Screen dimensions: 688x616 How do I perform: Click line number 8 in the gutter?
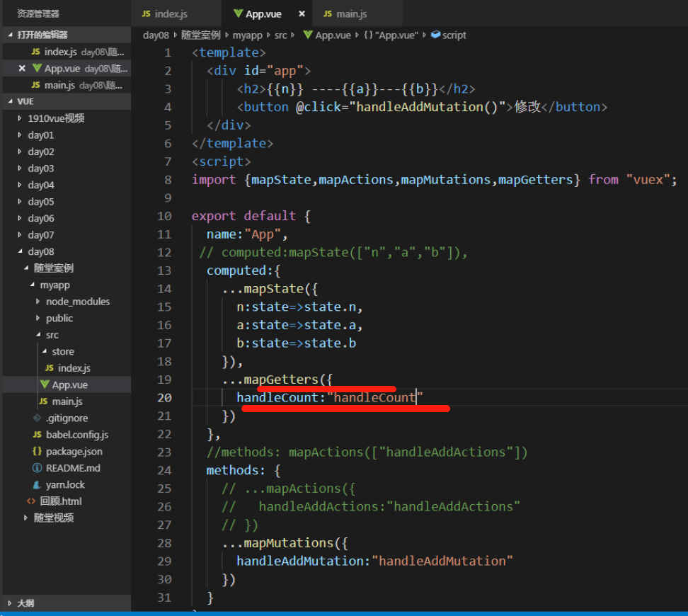(168, 180)
